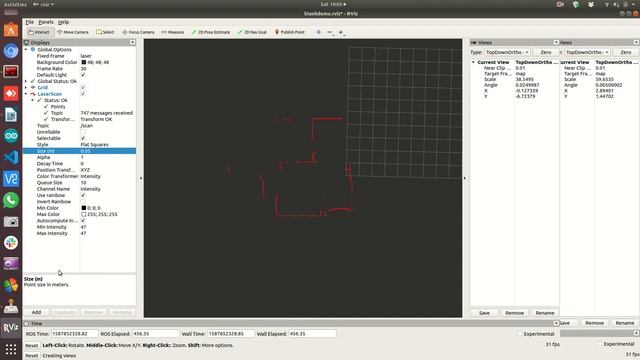Open the Panels menu
The width and height of the screenshot is (640, 360).
(x=46, y=22)
